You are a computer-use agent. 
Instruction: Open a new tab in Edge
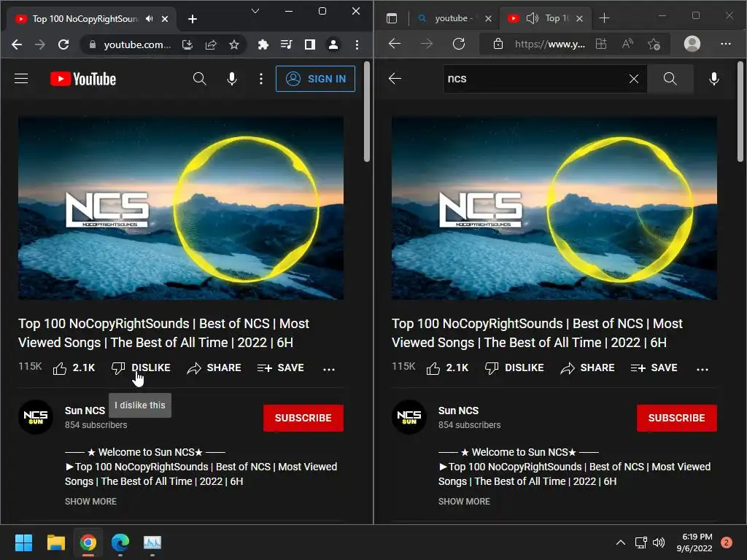coord(605,18)
